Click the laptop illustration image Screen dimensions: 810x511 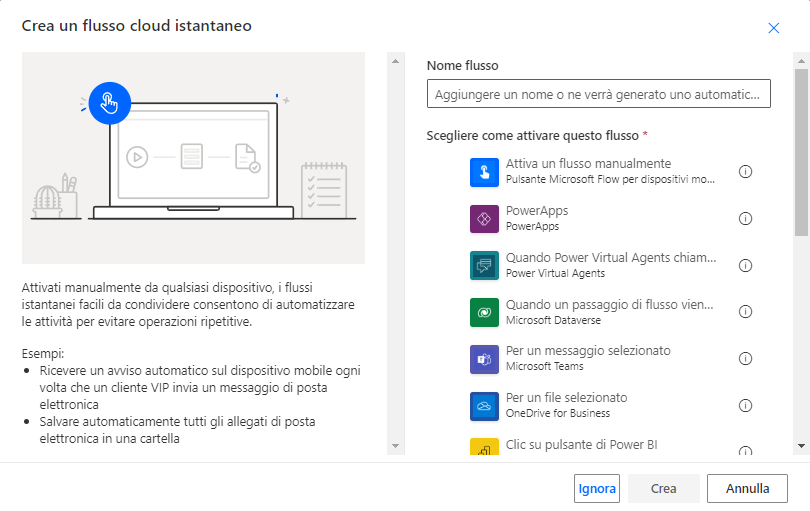(x=193, y=158)
